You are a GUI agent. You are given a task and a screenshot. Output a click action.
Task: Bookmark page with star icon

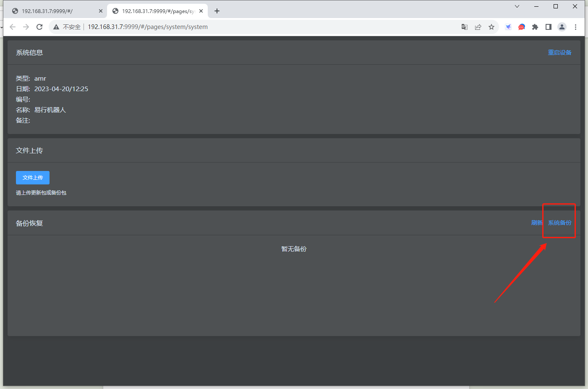click(491, 27)
